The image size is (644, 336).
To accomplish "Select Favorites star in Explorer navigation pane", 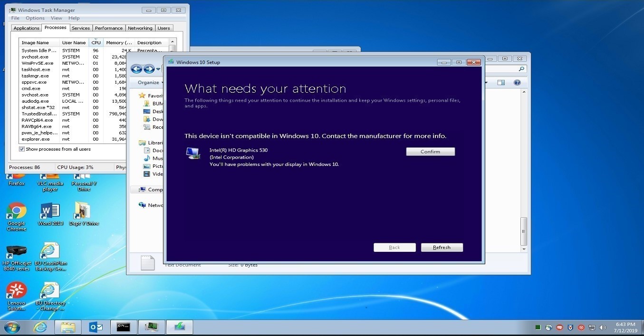I will pos(142,96).
